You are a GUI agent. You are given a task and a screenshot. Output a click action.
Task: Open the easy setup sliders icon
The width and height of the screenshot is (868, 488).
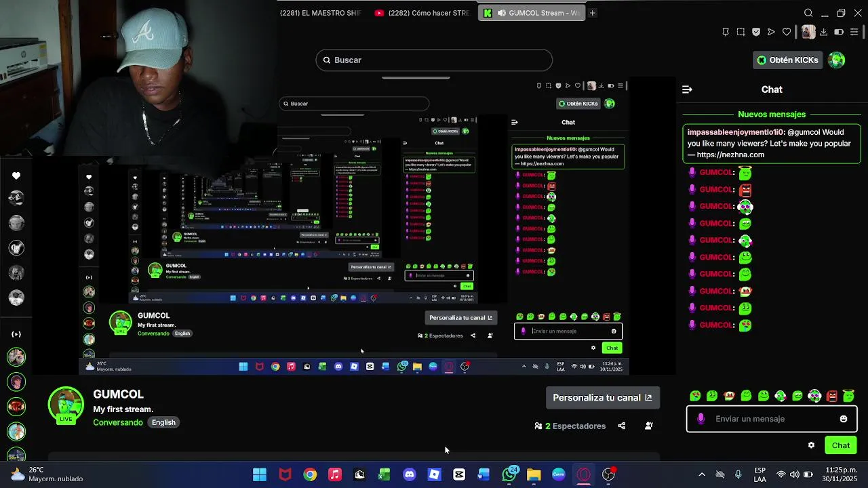(x=854, y=32)
